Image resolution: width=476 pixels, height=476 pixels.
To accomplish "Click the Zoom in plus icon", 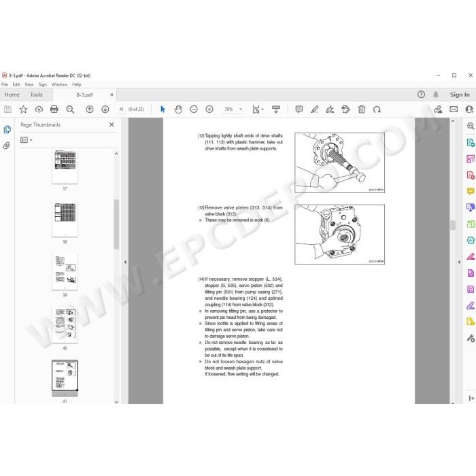I will pyautogui.click(x=209, y=109).
